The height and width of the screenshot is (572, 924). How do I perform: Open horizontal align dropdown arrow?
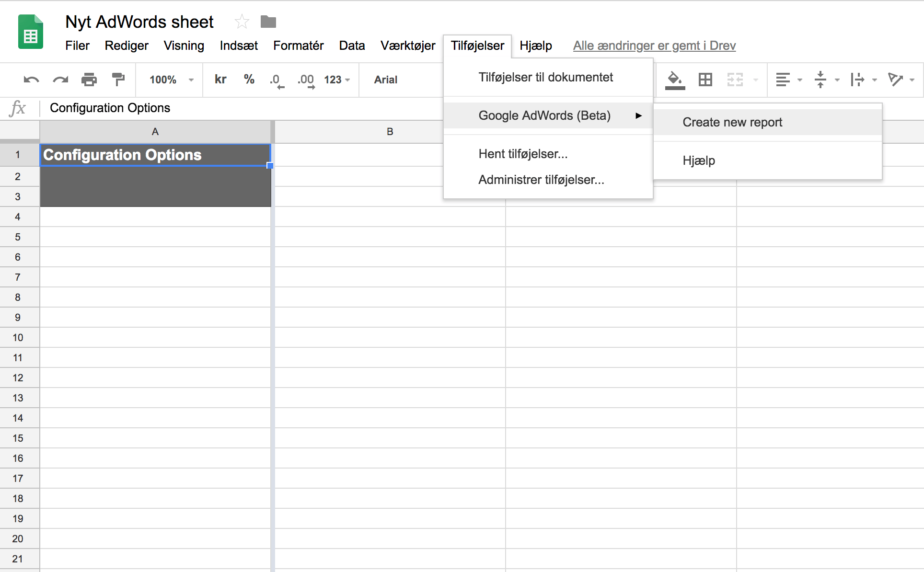pos(800,80)
